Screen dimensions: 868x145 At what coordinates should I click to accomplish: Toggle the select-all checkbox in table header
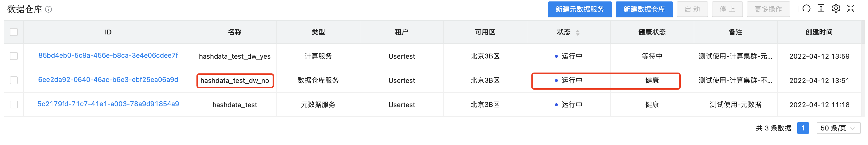pyautogui.click(x=14, y=32)
